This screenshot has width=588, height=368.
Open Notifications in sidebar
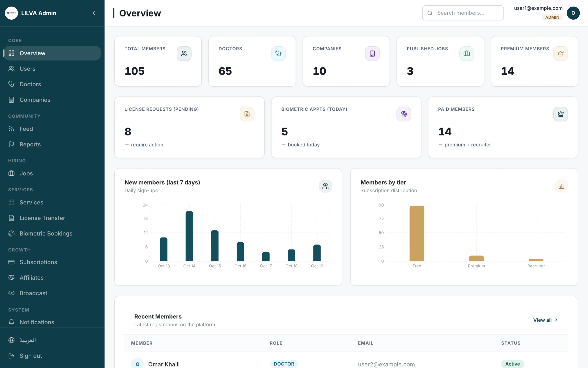[x=52, y=322]
